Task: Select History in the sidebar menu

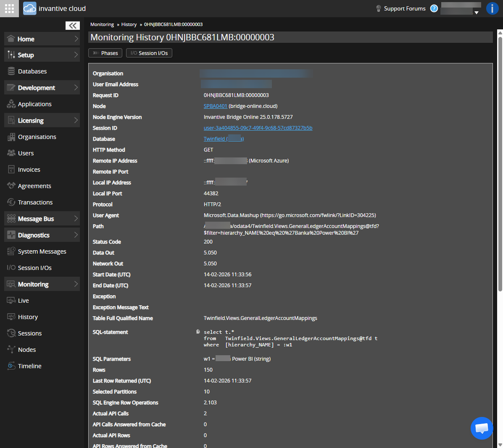Action: [x=28, y=317]
